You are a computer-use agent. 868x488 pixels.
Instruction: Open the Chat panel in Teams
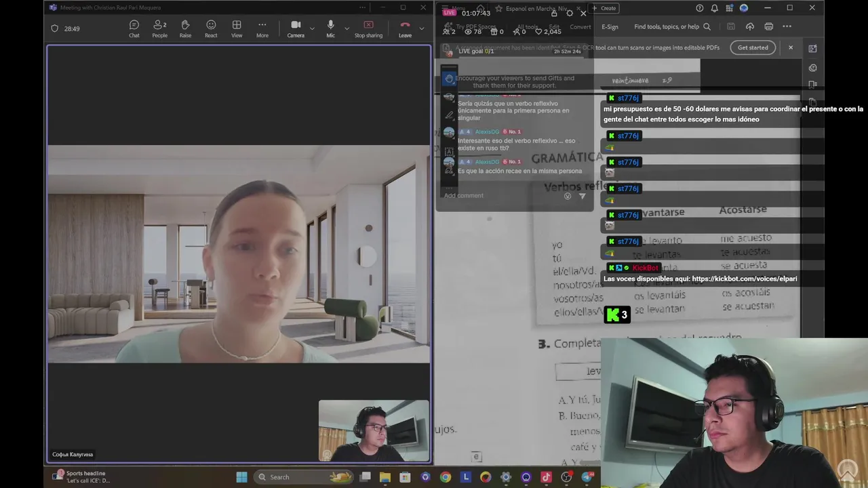coord(134,28)
